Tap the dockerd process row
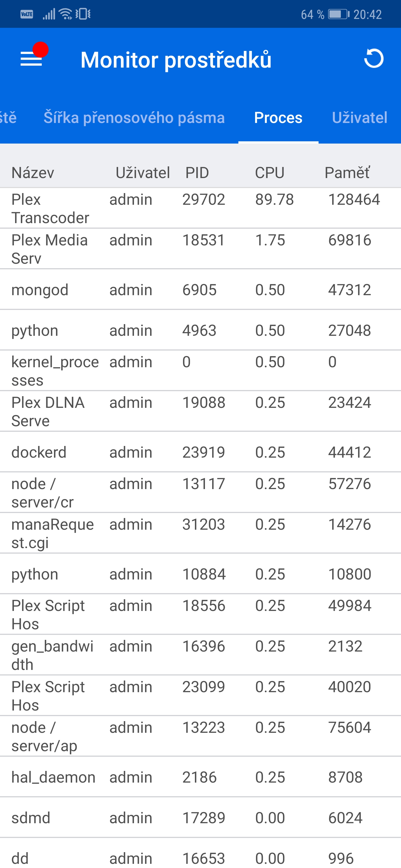 (200, 452)
